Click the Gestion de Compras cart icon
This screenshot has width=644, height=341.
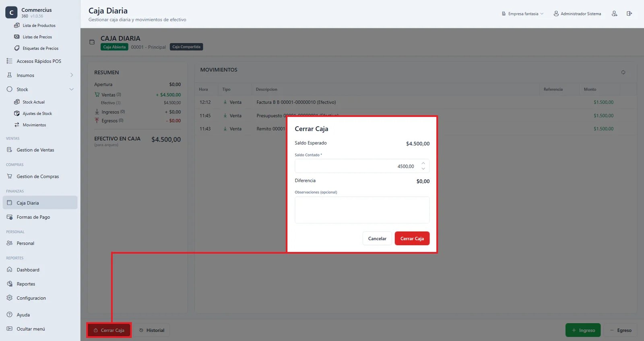click(9, 176)
